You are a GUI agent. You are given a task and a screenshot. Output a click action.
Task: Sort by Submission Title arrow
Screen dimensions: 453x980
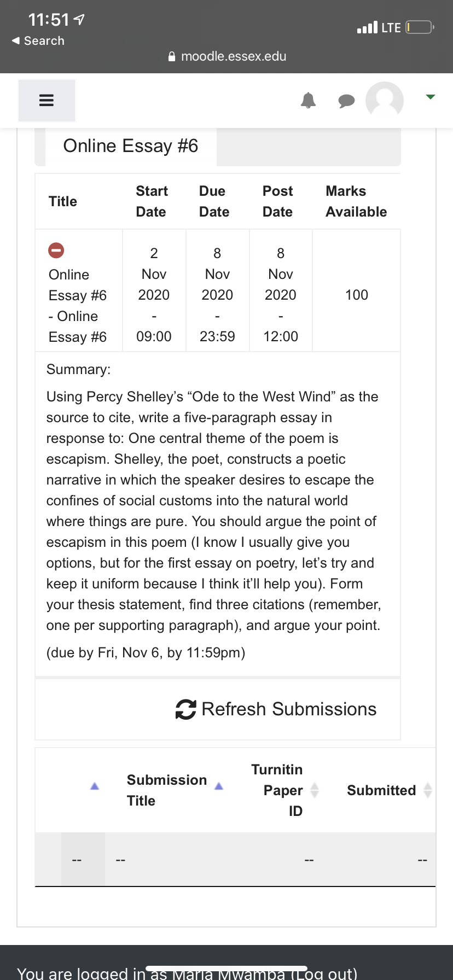(x=219, y=786)
